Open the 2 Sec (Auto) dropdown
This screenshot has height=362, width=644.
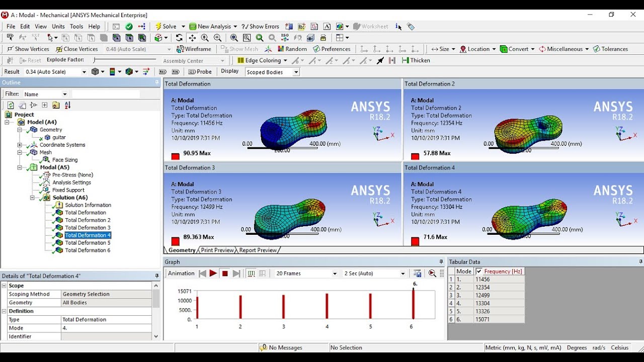(x=374, y=274)
